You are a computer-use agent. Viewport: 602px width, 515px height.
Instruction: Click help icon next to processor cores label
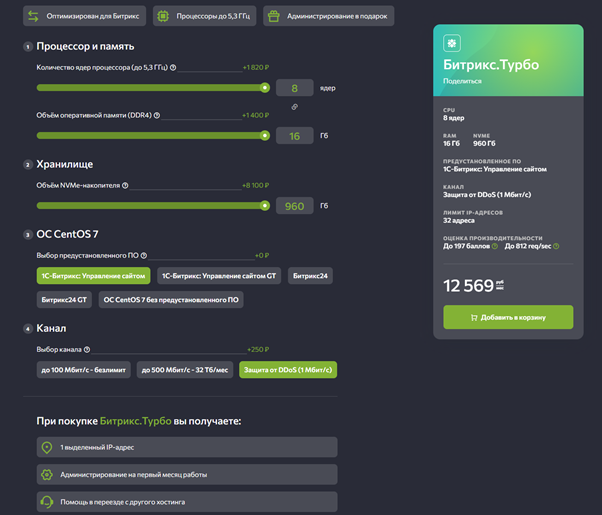click(173, 68)
